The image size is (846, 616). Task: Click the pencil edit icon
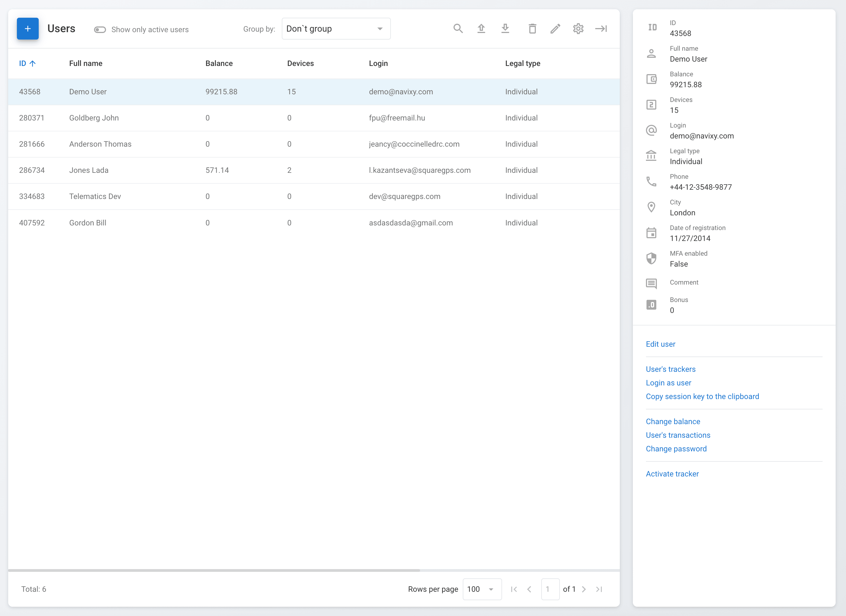[x=555, y=29]
